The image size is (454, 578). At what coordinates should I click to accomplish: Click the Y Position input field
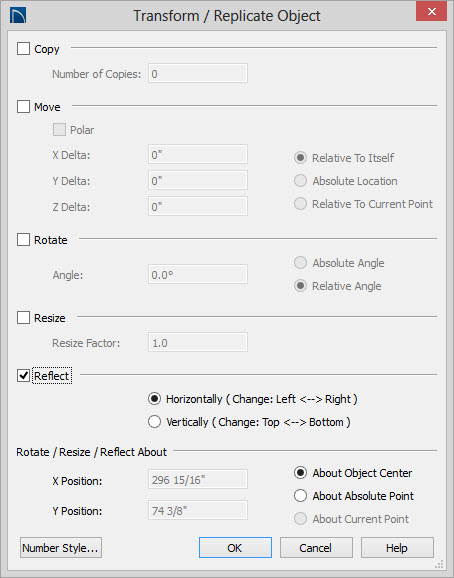tap(198, 510)
